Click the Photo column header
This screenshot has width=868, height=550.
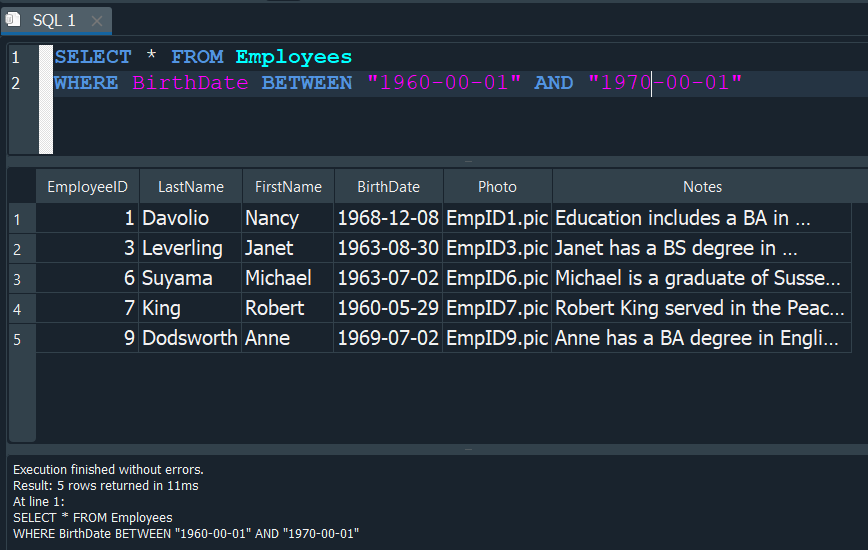coord(497,186)
